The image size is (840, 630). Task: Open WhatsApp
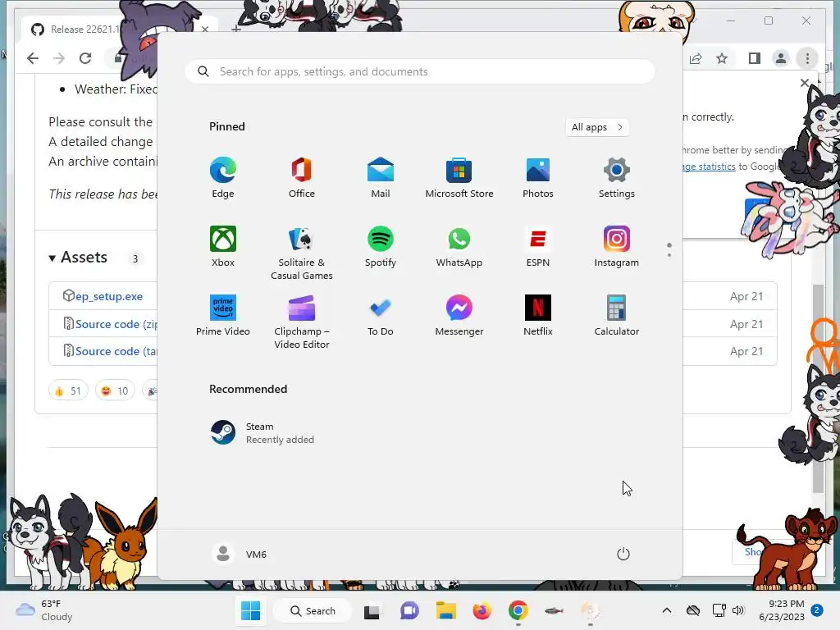[459, 246]
